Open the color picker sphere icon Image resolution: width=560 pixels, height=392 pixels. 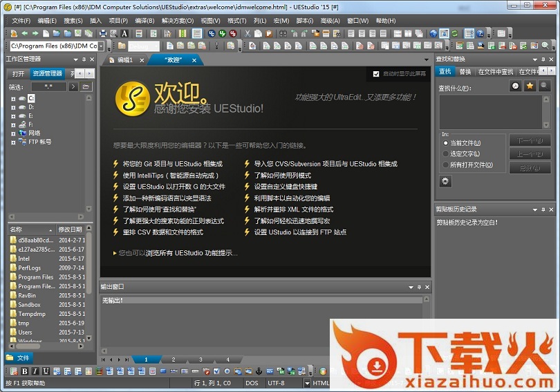[323, 371]
